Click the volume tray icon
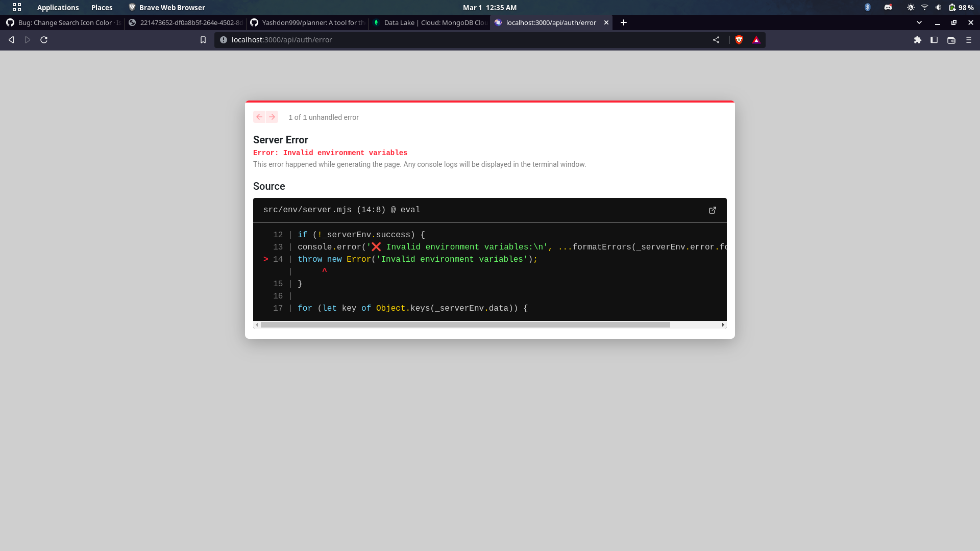Screen dimensions: 980x551 938,7
